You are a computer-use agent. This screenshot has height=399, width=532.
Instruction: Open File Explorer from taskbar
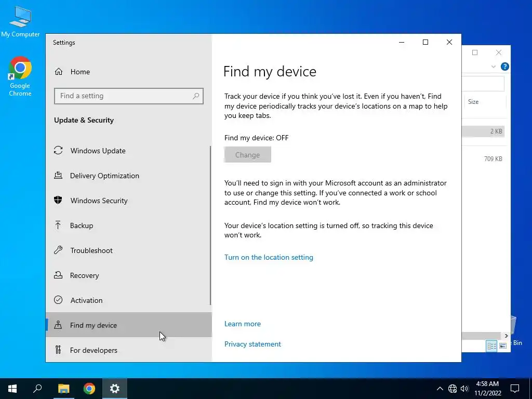tap(63, 389)
